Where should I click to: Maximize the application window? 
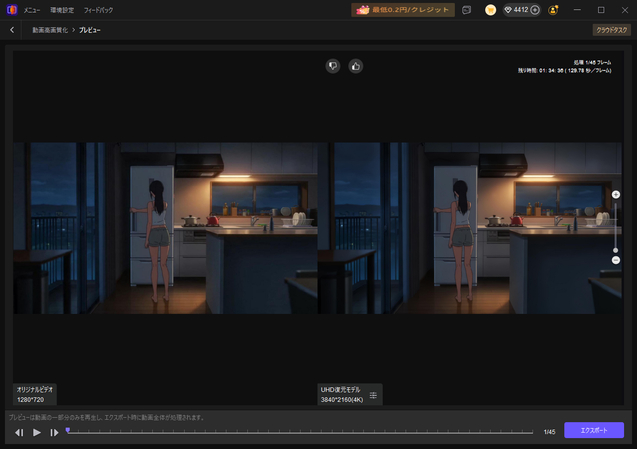tap(601, 10)
